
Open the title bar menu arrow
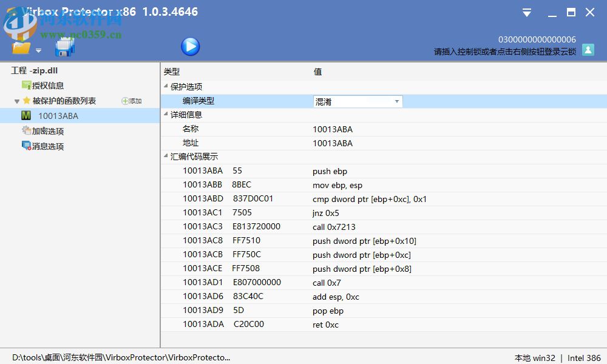point(526,12)
